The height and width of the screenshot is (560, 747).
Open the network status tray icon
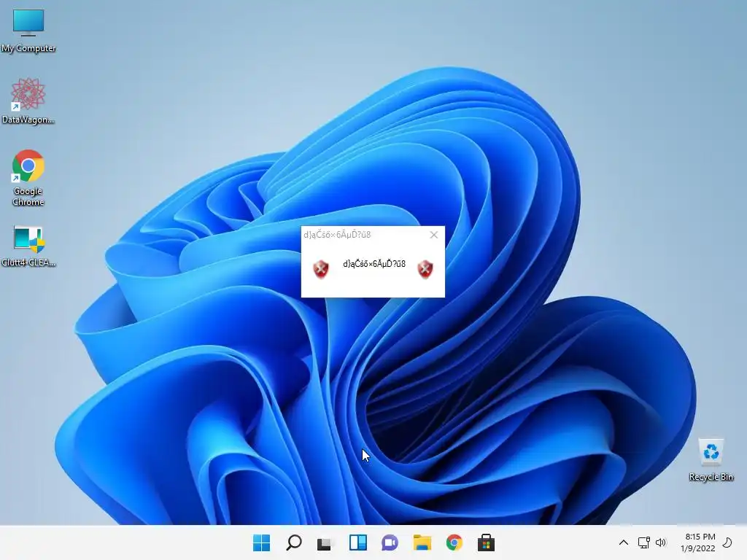click(643, 542)
